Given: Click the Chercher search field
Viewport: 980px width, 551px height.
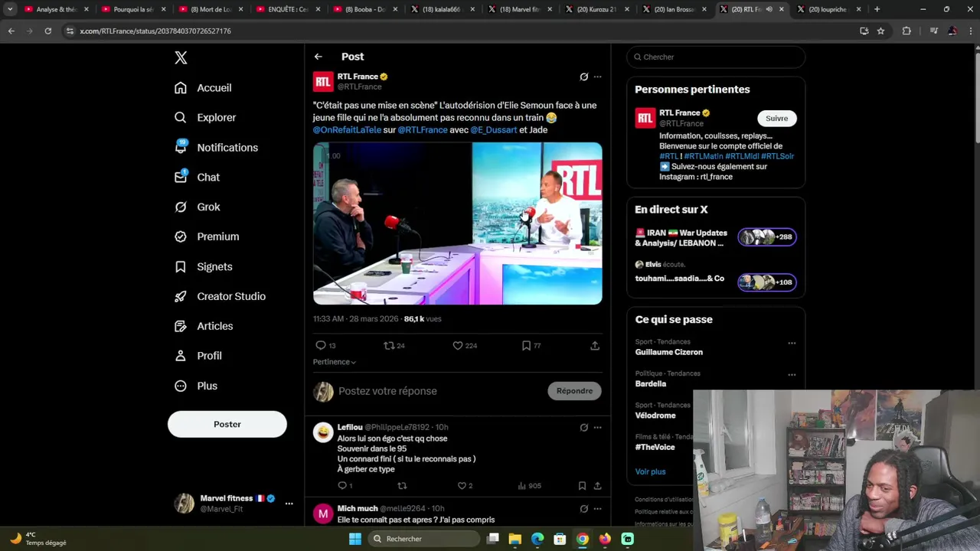Looking at the screenshot, I should 716,57.
